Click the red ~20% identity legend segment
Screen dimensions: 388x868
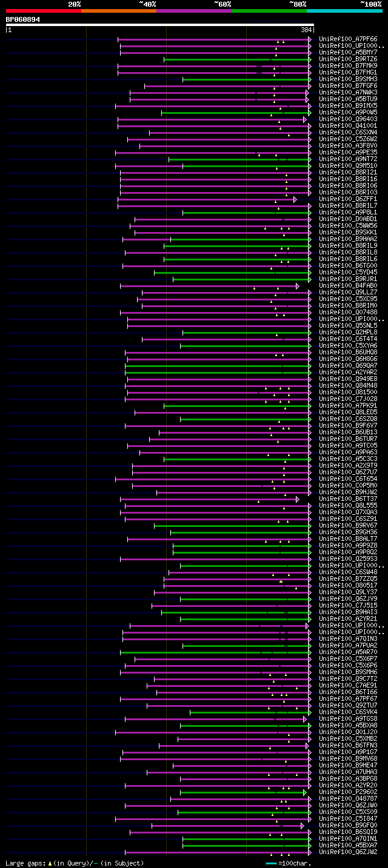coord(43,10)
